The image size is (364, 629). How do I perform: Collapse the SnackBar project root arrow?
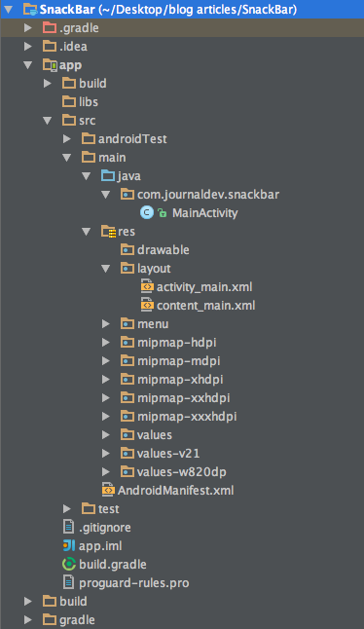(x=9, y=9)
